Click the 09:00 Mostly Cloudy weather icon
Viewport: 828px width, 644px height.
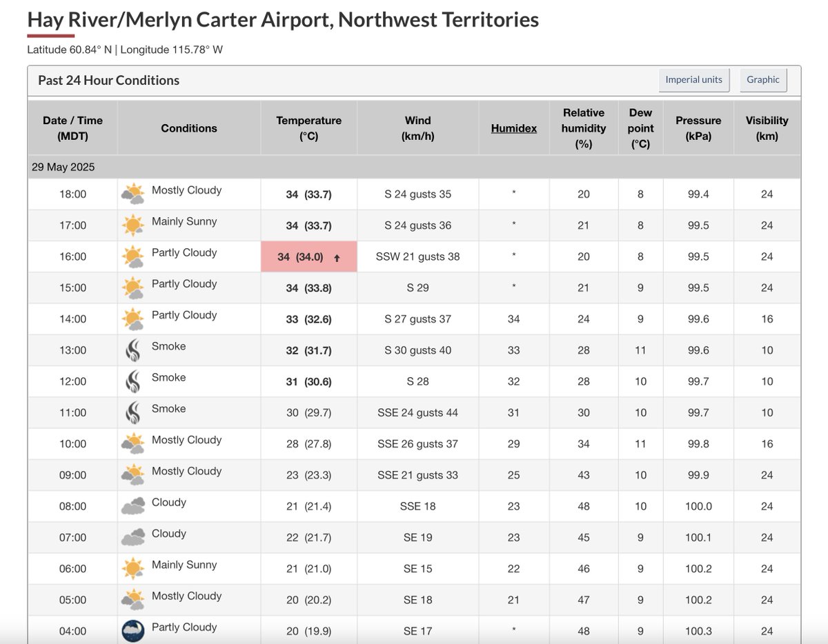pyautogui.click(x=132, y=475)
